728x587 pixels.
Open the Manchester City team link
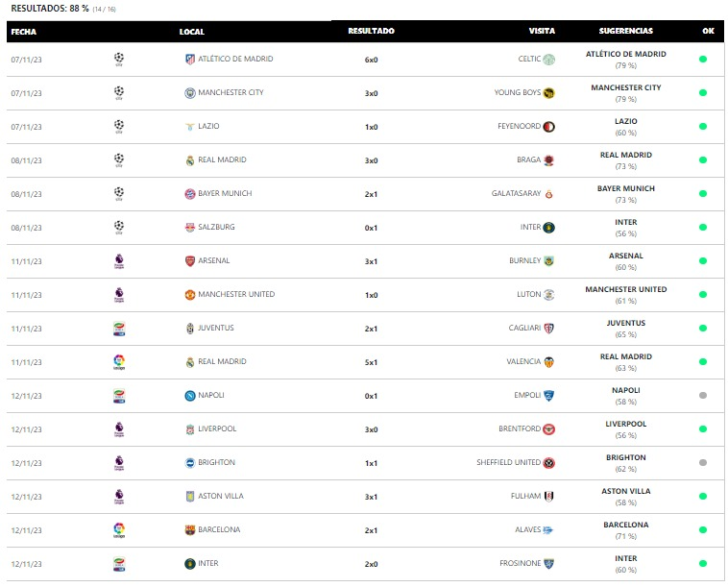[x=231, y=92]
